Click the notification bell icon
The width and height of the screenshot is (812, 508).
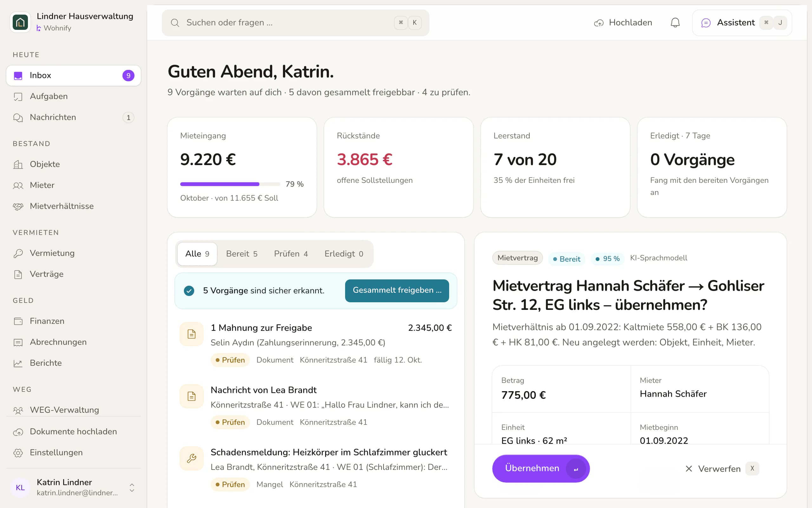(x=675, y=23)
